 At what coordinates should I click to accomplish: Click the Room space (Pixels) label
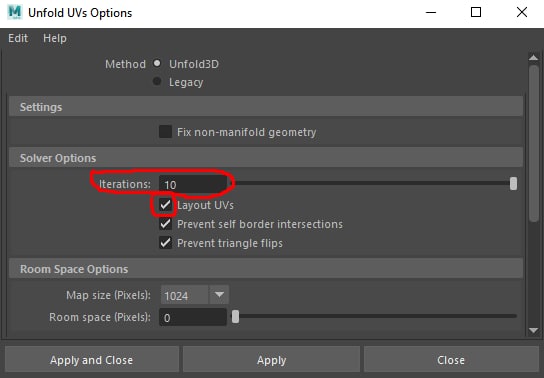click(100, 317)
